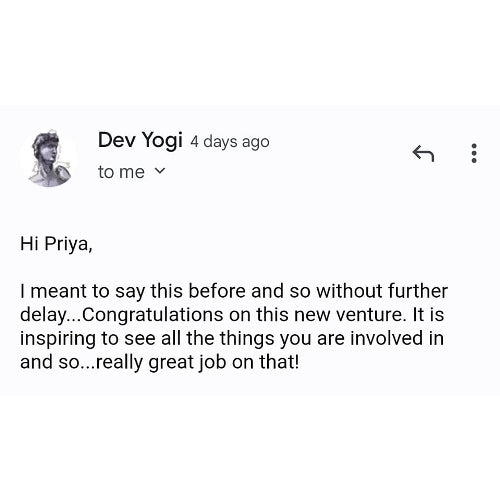Click "really great job on that!" text
The image size is (500, 500).
[197, 363]
